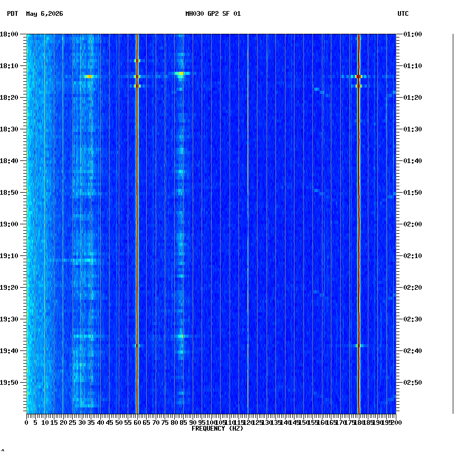Click the 5 Hz frequency axis label
Viewport: 476px width, 456px height.
coord(35,423)
